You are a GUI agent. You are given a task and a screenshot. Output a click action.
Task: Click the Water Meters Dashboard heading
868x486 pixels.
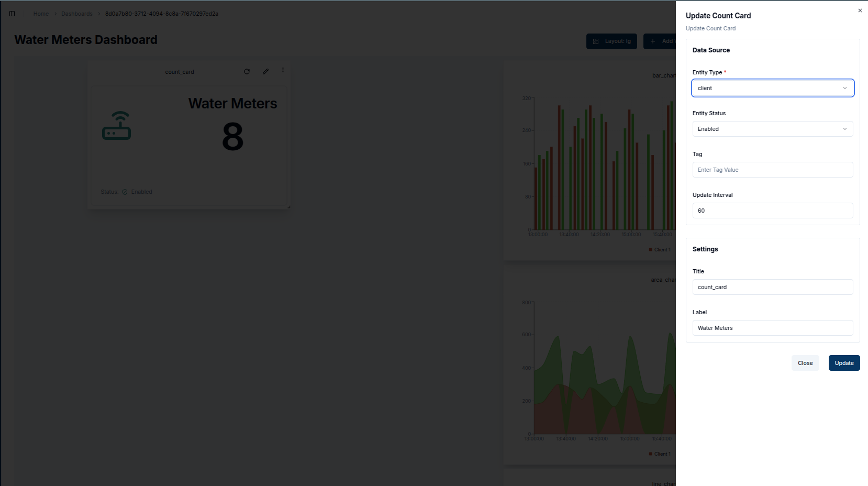(x=86, y=40)
